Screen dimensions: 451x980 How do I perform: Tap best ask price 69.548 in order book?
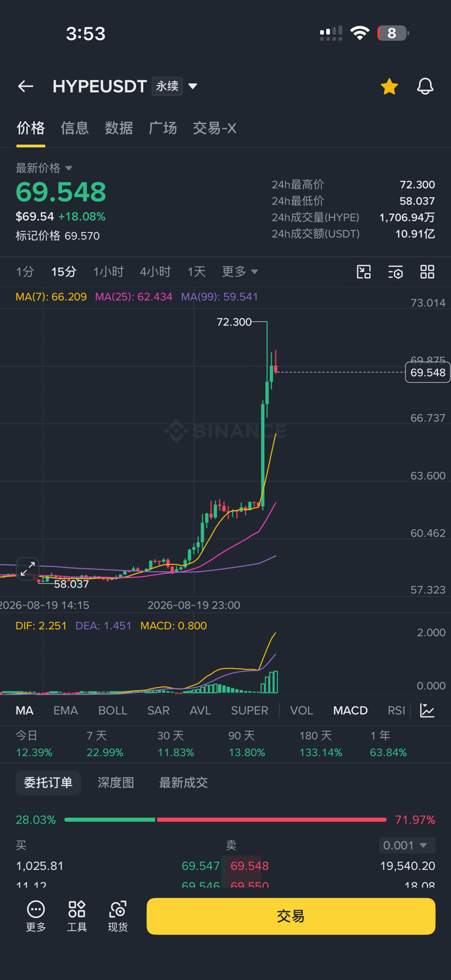[249, 866]
